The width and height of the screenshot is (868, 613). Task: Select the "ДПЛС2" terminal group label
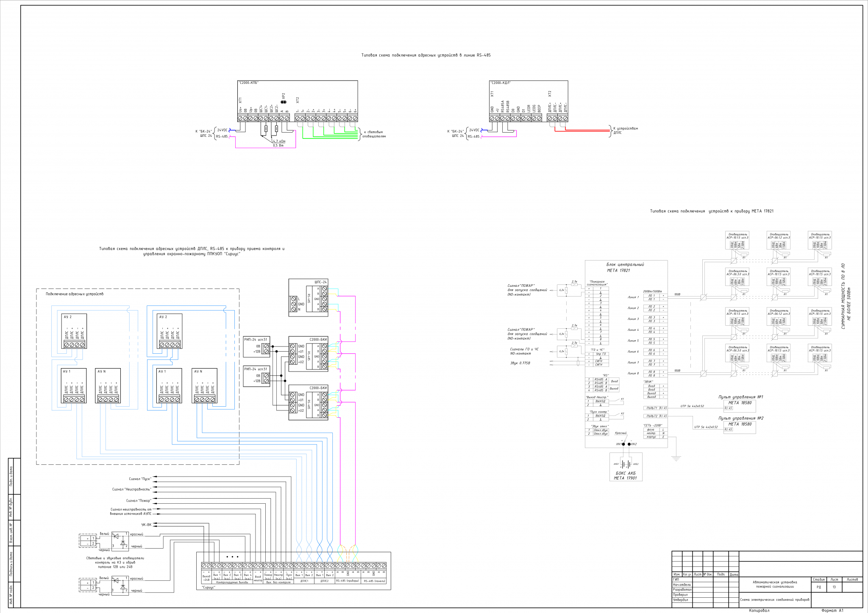click(325, 581)
